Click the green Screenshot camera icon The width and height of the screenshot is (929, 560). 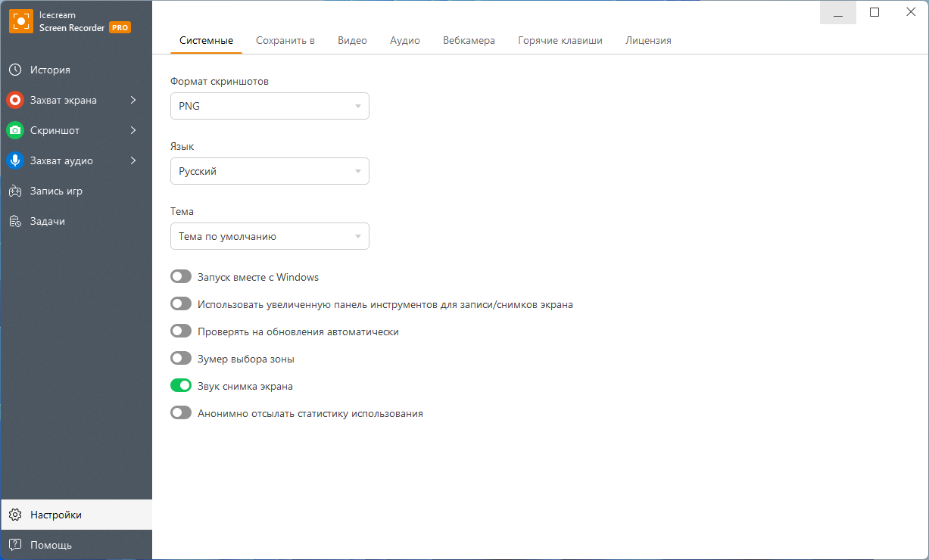point(14,130)
